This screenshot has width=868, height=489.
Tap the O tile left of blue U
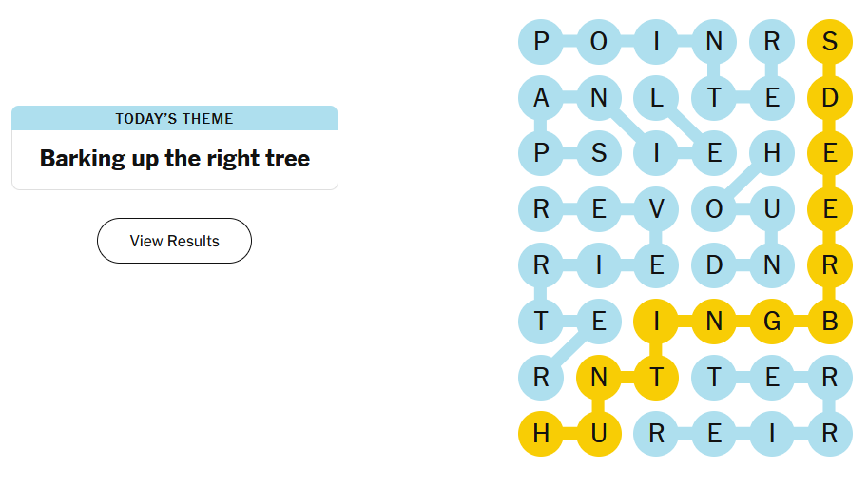click(714, 209)
